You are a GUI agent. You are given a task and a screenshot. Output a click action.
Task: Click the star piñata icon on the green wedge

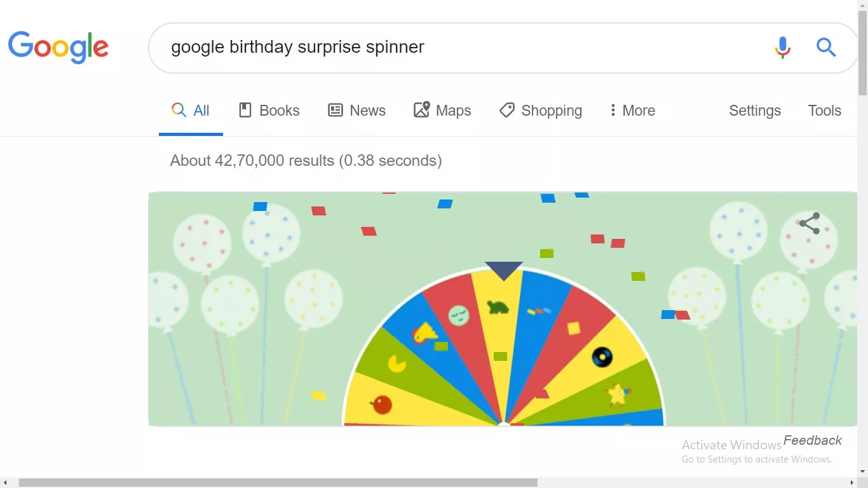[617, 395]
